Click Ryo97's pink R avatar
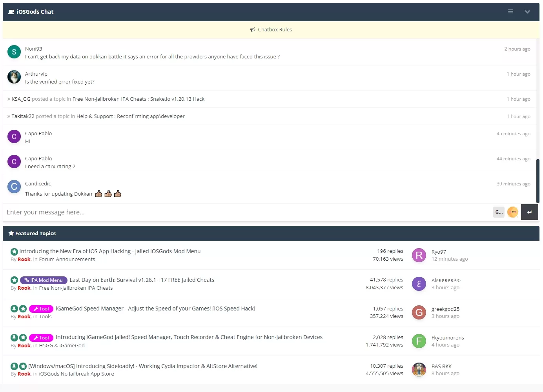543x392 pixels. pos(419,256)
